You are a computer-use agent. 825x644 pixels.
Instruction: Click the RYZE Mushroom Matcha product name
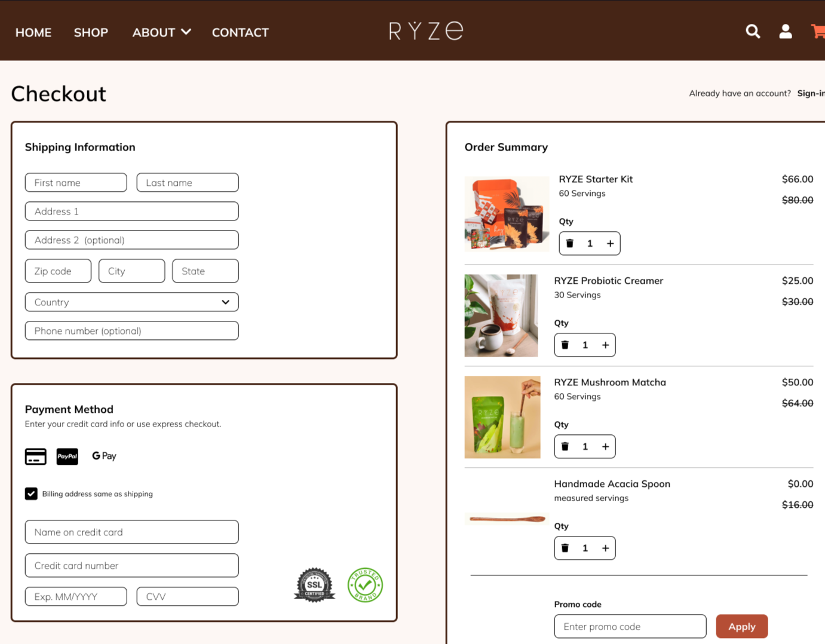(610, 382)
